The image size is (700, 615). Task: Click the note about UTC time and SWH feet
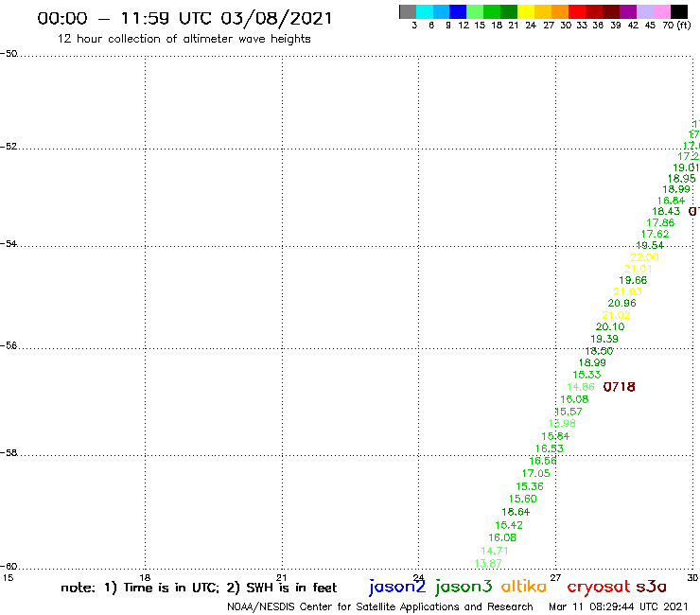coord(199,588)
